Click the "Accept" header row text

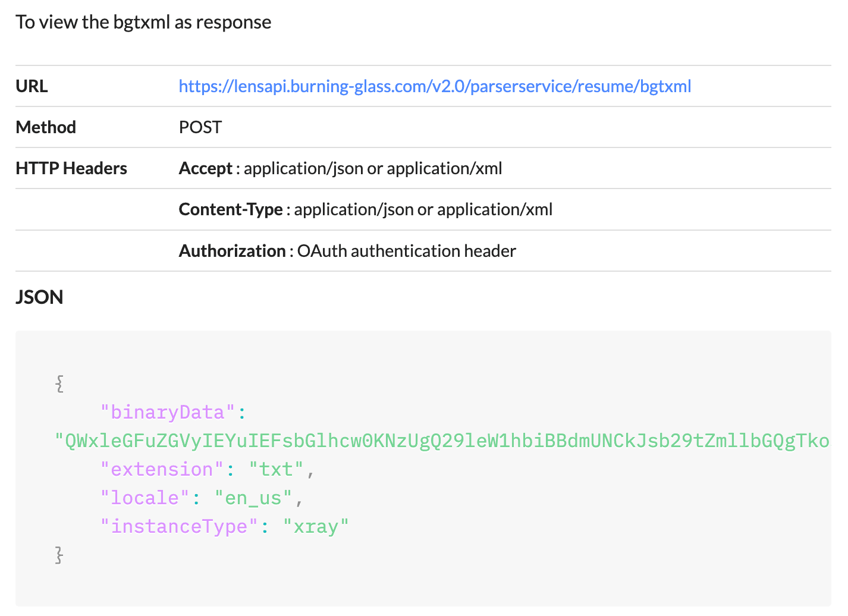[x=341, y=168]
